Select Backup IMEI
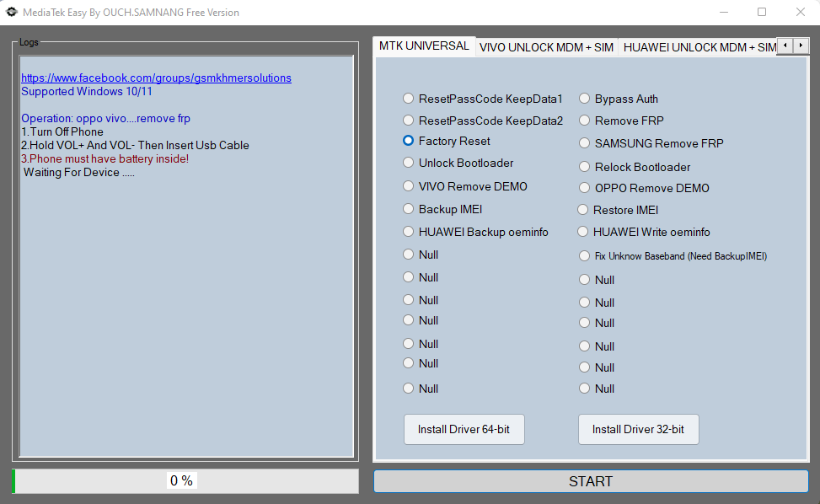Screen dimensions: 820x504 click(x=408, y=208)
